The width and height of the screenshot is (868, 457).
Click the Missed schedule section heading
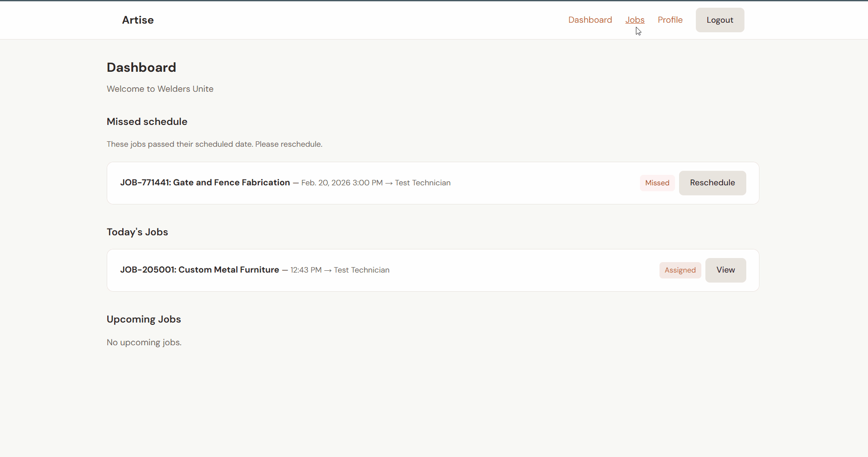(x=147, y=122)
